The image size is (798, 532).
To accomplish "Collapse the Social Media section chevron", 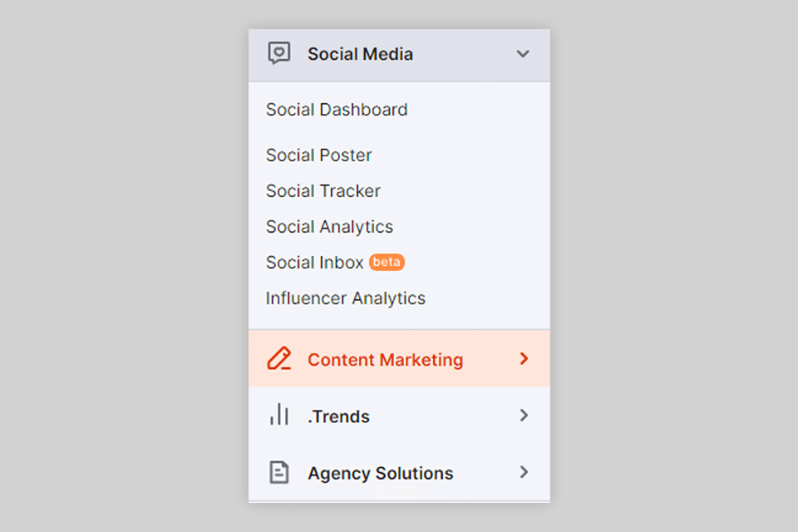I will tap(523, 54).
